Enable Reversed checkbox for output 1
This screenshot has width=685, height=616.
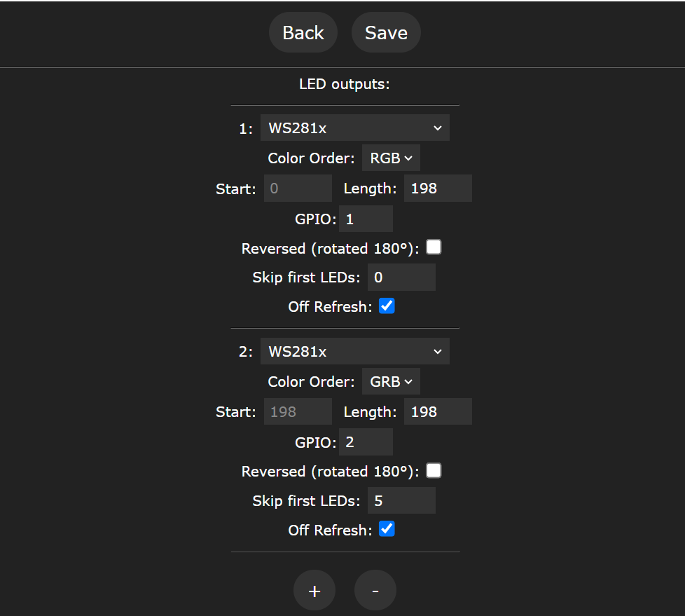click(x=434, y=247)
